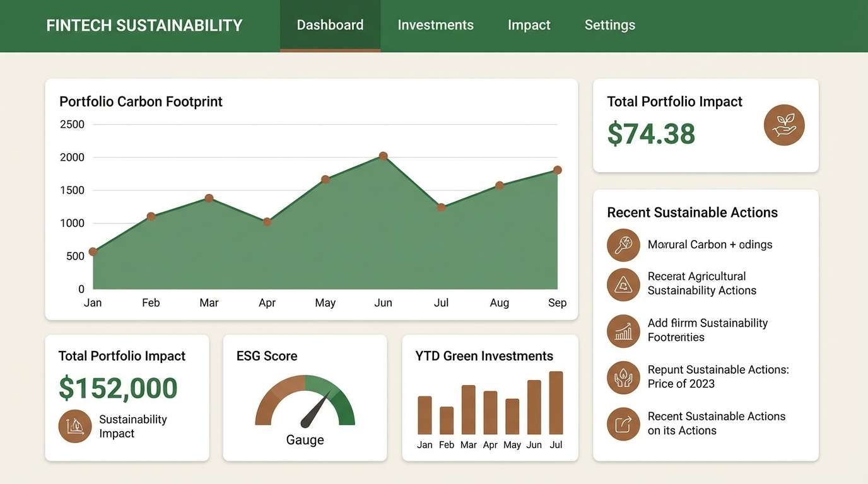Click the plant icon for Agricultural Sustainability Actions
868x484 pixels.
[x=623, y=285]
